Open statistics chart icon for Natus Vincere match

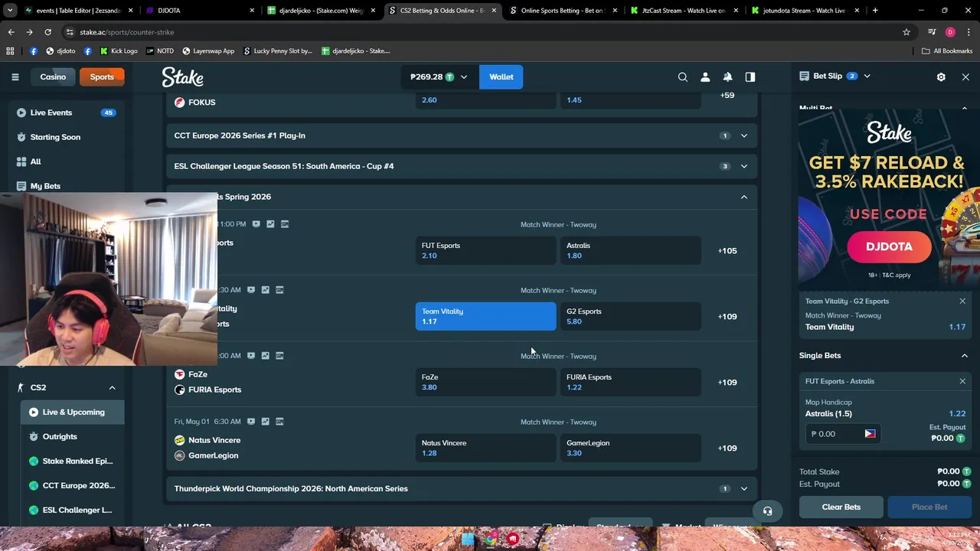pyautogui.click(x=265, y=422)
